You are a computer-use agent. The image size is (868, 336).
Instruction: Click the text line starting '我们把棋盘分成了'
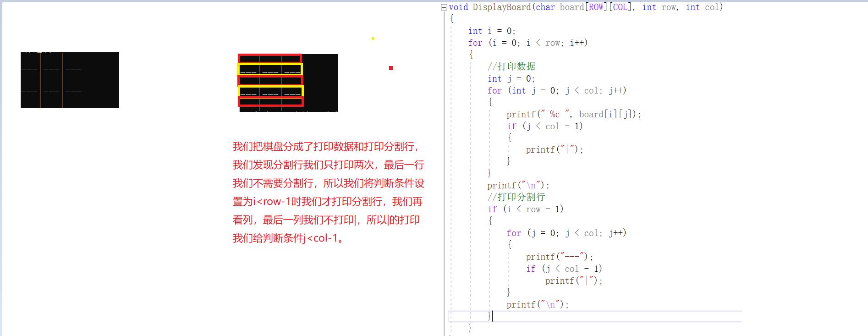326,147
